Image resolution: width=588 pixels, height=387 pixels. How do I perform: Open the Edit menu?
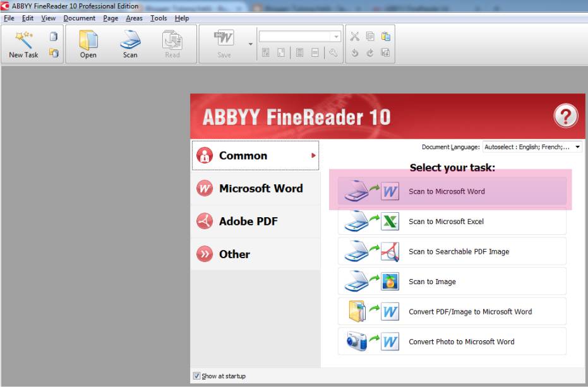(x=28, y=18)
